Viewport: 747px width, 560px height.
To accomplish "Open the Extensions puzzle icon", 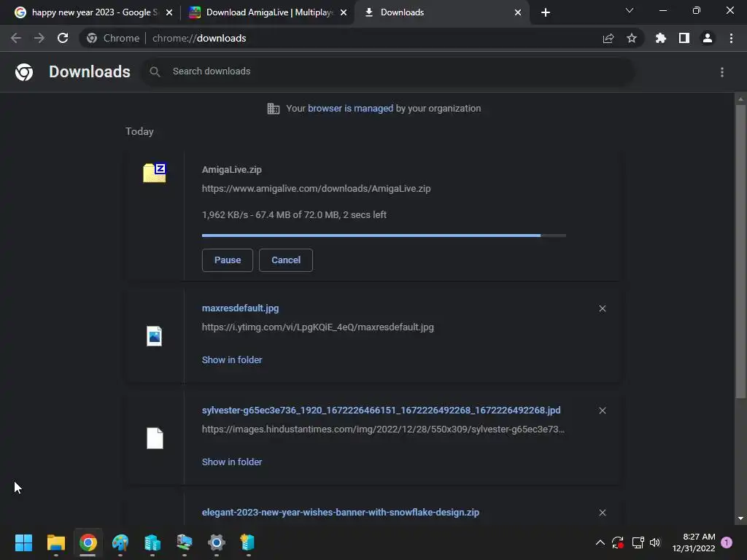I will [661, 38].
